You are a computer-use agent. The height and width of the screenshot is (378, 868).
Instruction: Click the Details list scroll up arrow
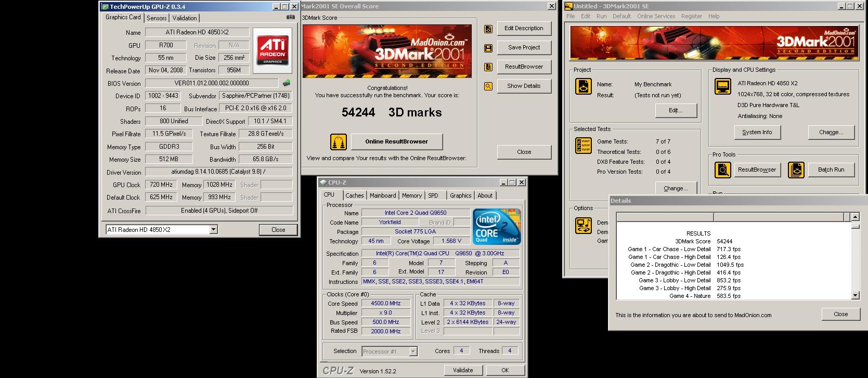pyautogui.click(x=856, y=217)
